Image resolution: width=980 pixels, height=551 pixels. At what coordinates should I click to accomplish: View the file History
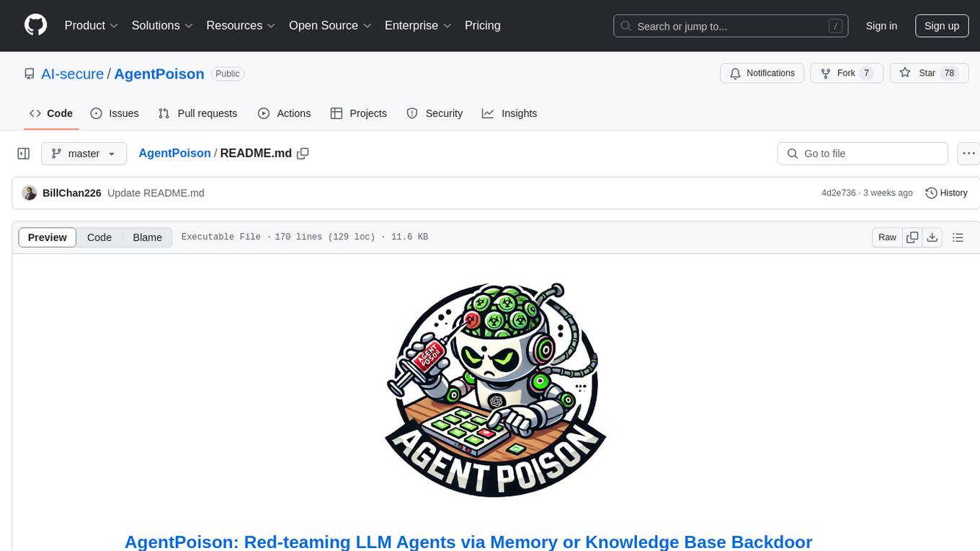click(946, 193)
